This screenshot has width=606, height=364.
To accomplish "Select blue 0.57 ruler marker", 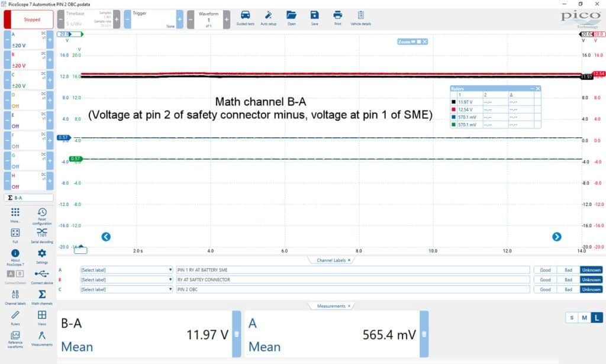I will pyautogui.click(x=64, y=137).
